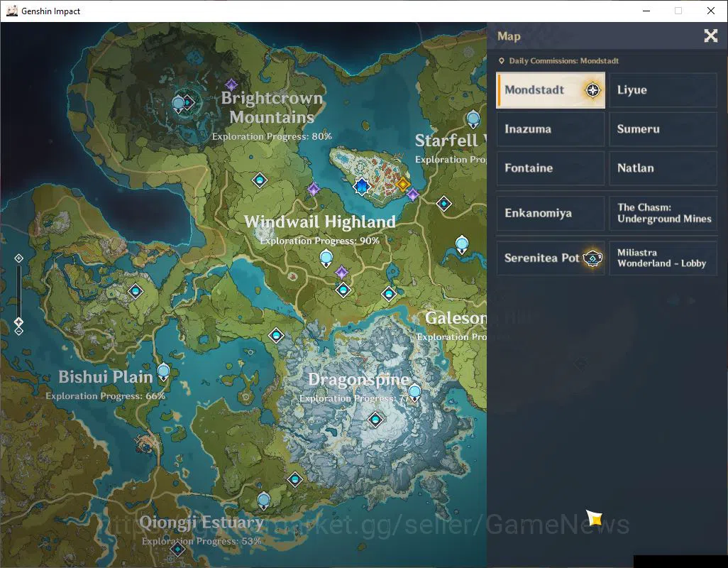Close the Map region panel with X
The width and height of the screenshot is (728, 568).
(710, 35)
